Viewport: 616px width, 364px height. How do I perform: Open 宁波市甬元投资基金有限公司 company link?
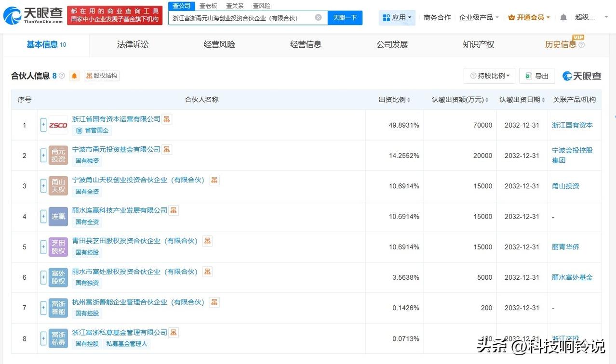point(116,149)
